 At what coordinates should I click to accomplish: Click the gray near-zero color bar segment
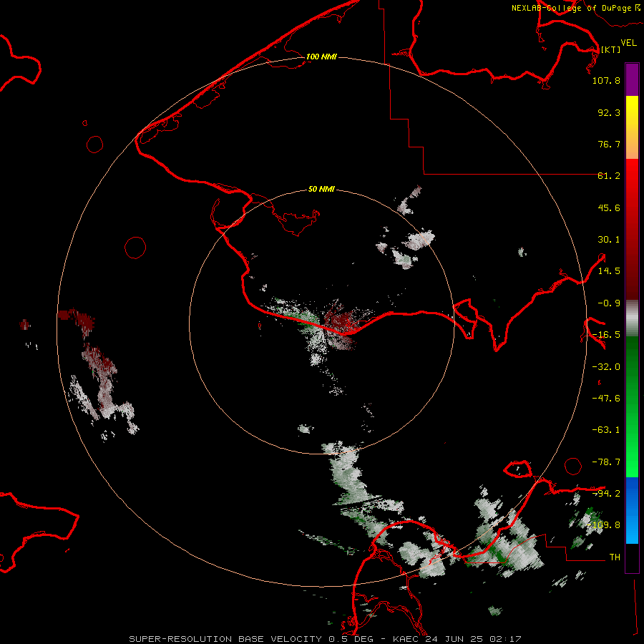(x=632, y=318)
